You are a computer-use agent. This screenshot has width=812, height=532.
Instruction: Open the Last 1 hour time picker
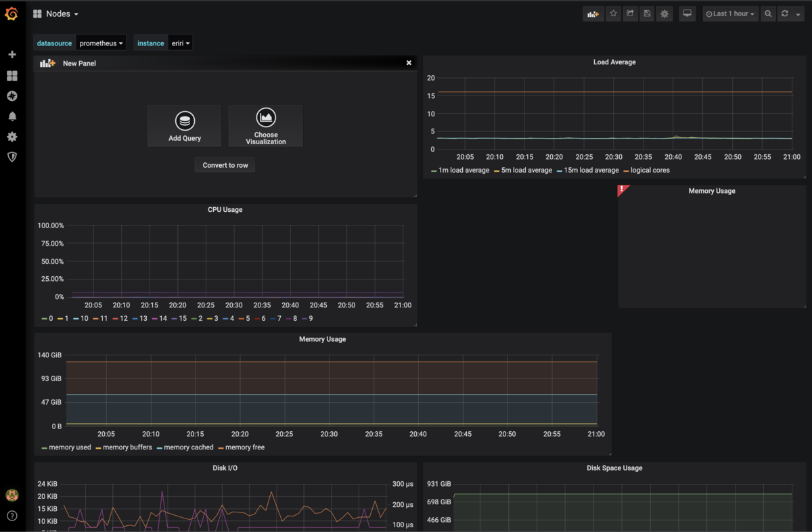730,14
